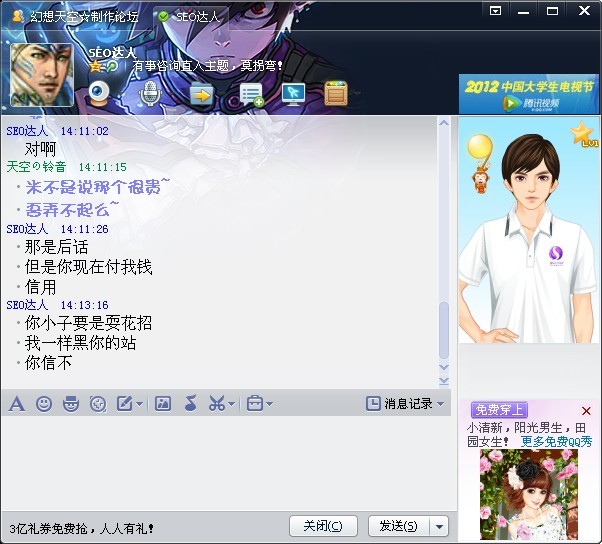
Task: Open the applications box icon
Action: pyautogui.click(x=336, y=93)
